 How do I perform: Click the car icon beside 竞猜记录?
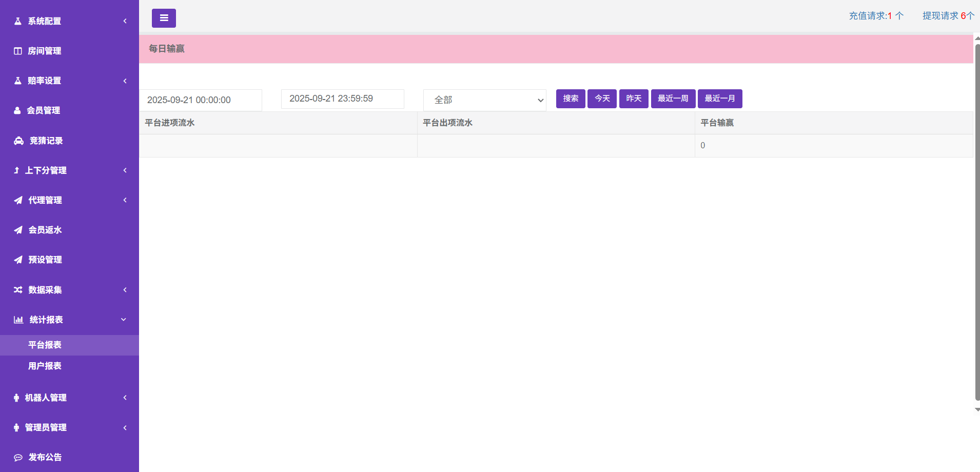click(18, 141)
